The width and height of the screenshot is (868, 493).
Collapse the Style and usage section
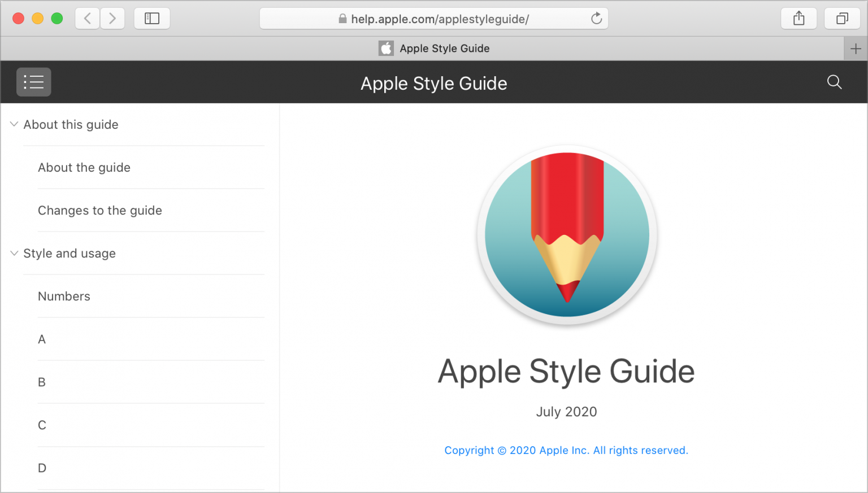click(14, 253)
